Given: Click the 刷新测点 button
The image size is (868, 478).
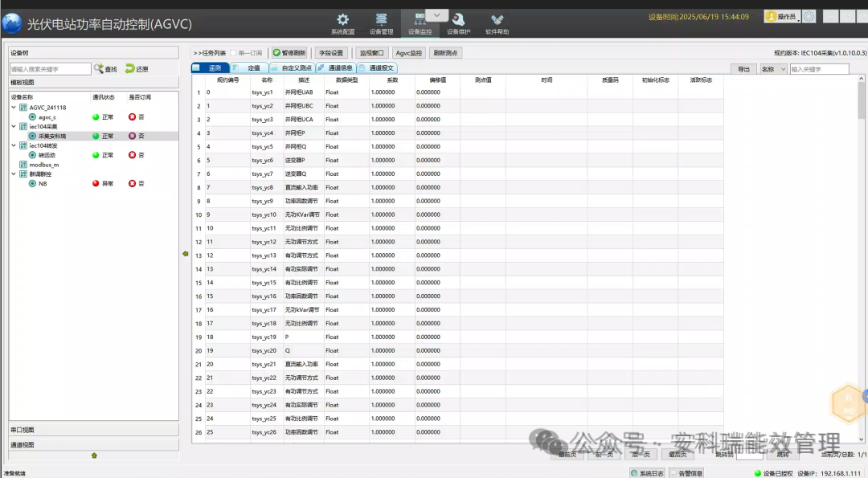Looking at the screenshot, I should (445, 53).
